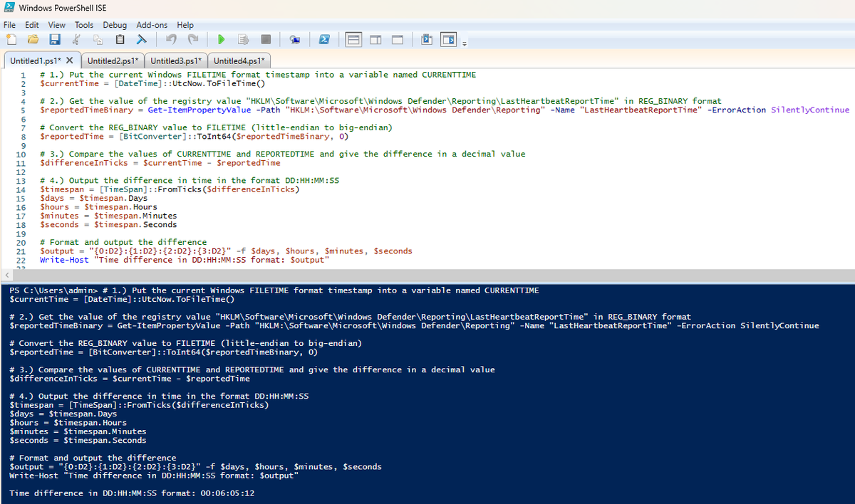Open the View menu
The width and height of the screenshot is (855, 504).
coord(56,25)
